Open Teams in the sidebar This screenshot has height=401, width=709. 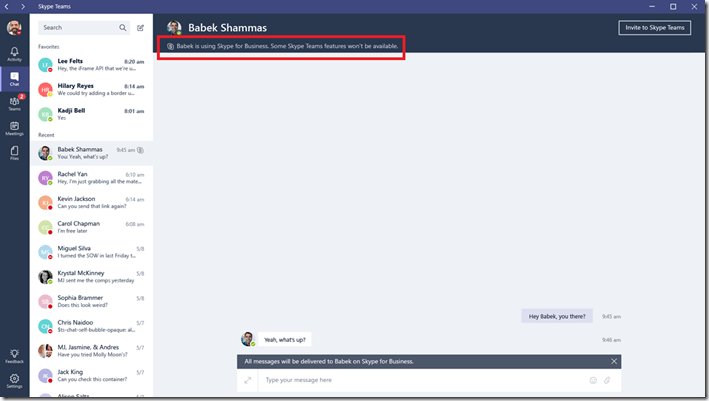tap(14, 104)
